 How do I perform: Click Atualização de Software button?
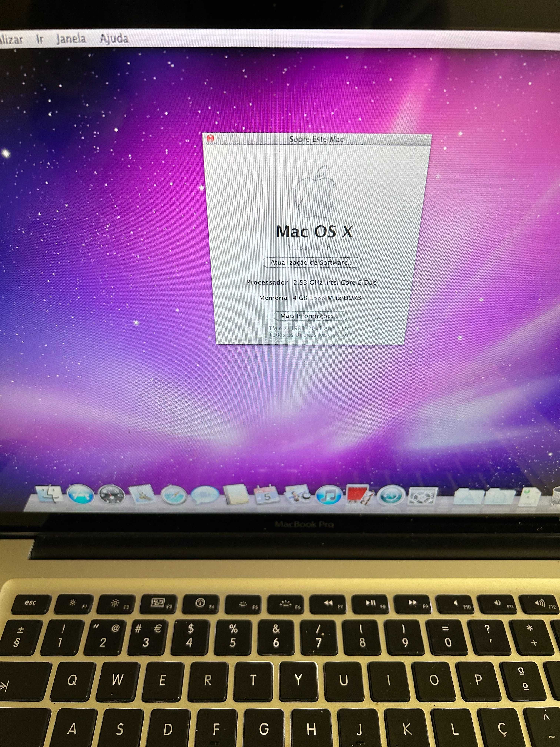click(x=312, y=262)
